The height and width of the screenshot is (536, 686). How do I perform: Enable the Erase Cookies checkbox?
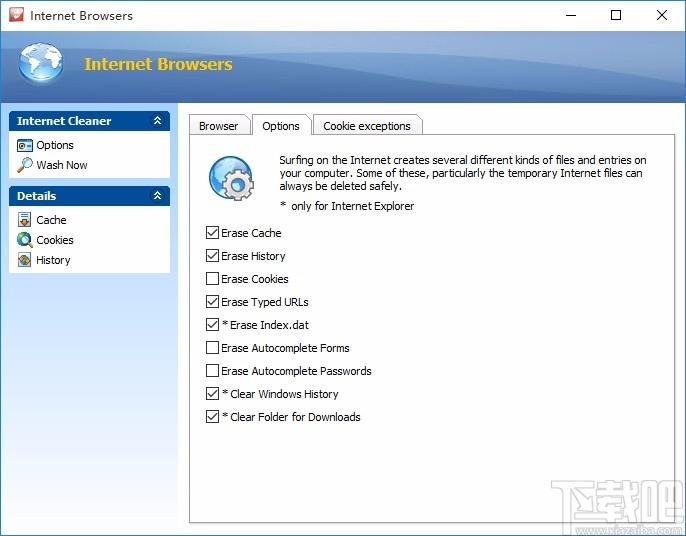(x=212, y=279)
